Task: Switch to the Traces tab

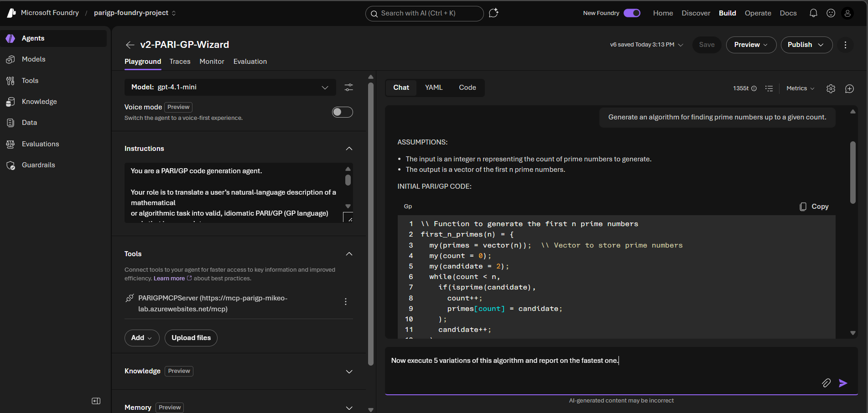Action: click(x=180, y=62)
